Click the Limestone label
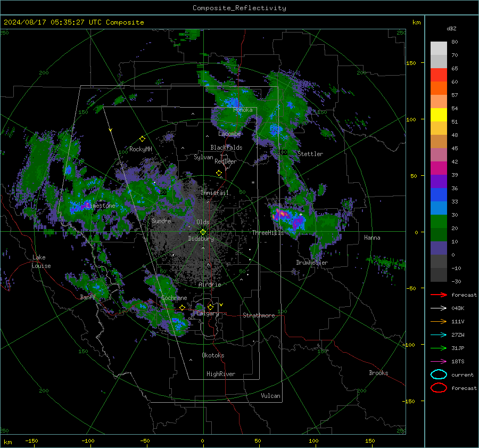The width and height of the screenshot is (479, 448). click(x=101, y=206)
